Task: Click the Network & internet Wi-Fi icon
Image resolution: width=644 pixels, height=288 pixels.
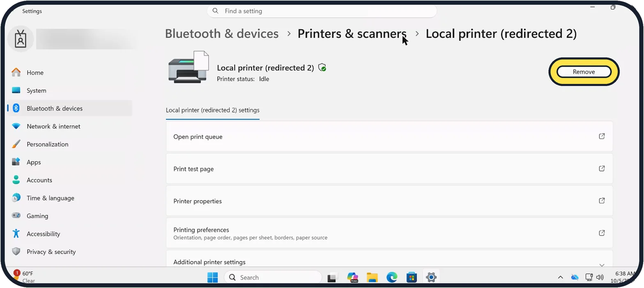Action: click(16, 126)
